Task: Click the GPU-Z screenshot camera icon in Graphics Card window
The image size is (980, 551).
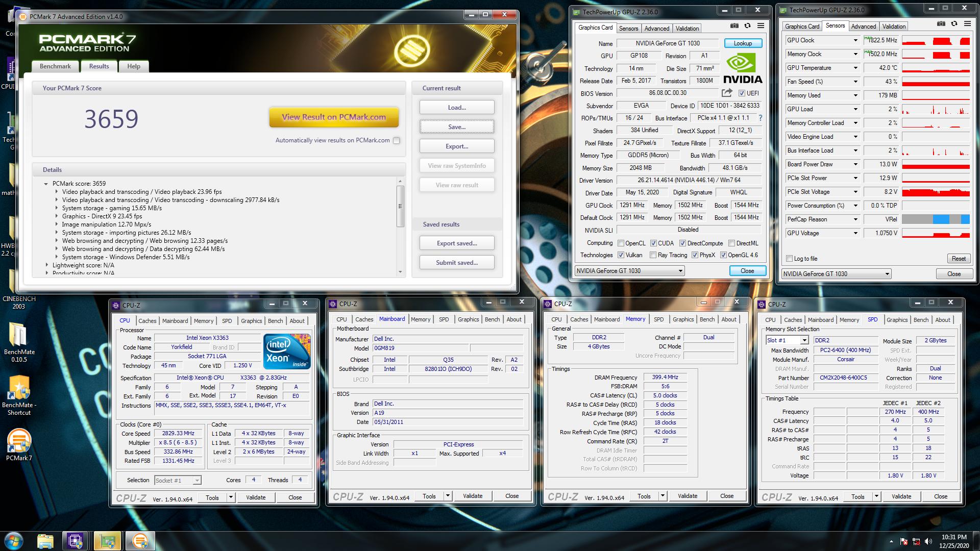Action: tap(734, 26)
